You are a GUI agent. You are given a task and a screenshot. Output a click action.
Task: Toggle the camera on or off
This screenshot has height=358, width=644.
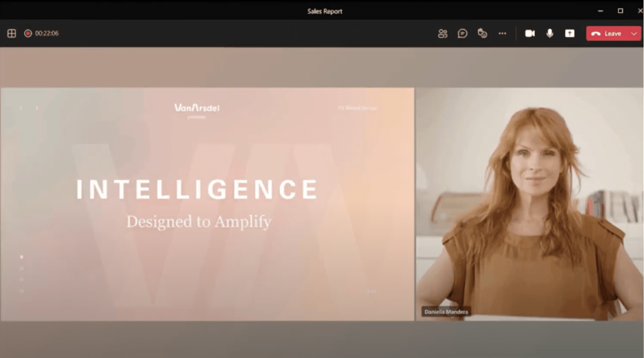pos(530,34)
